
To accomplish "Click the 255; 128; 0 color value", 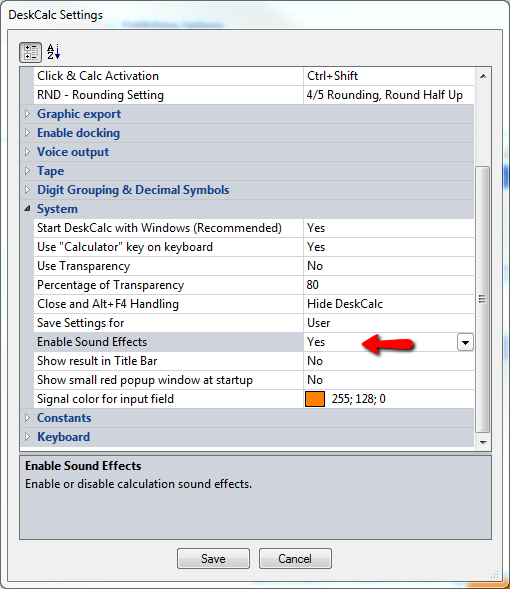I will 359,399.
